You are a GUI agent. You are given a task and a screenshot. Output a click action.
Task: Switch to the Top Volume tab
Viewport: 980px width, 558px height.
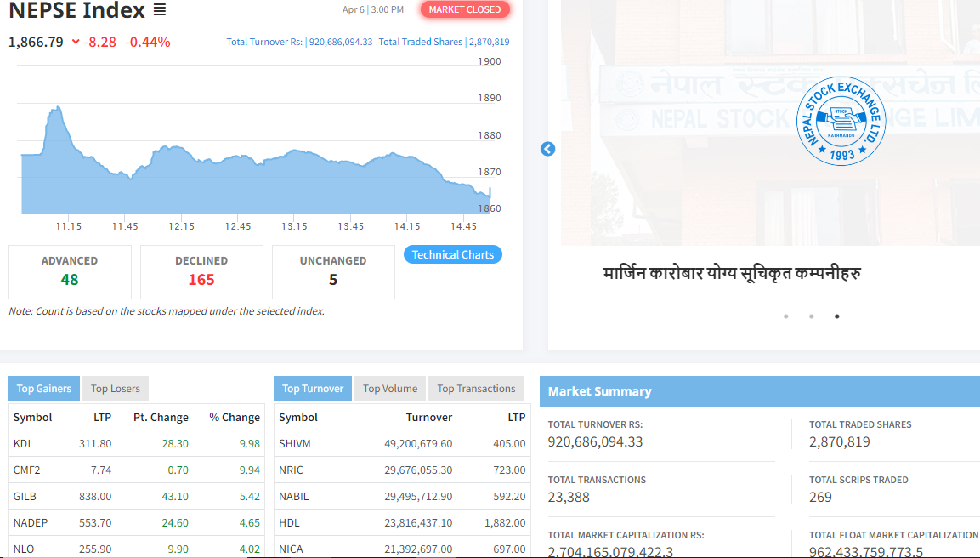[x=390, y=389]
